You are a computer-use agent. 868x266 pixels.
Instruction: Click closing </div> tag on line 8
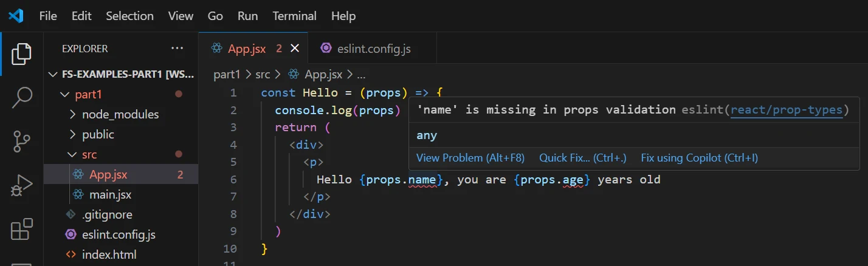point(309,214)
